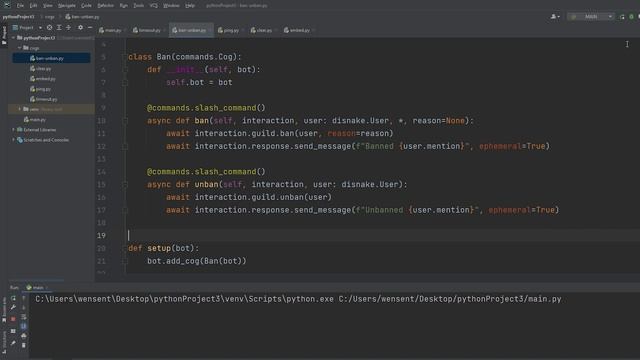Click the print icon in Run panel

click(24, 336)
